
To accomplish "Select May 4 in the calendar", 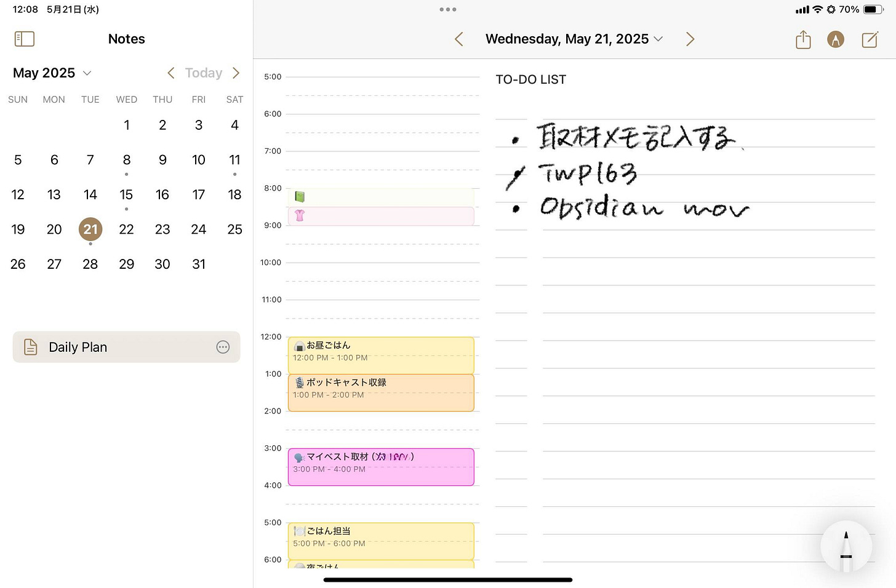I will coord(234,125).
